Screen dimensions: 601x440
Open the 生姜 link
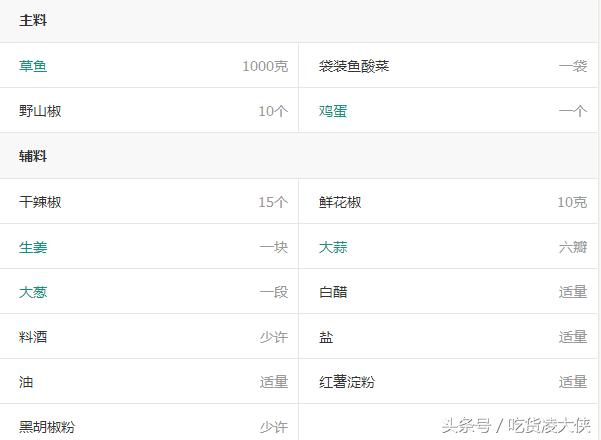point(33,247)
